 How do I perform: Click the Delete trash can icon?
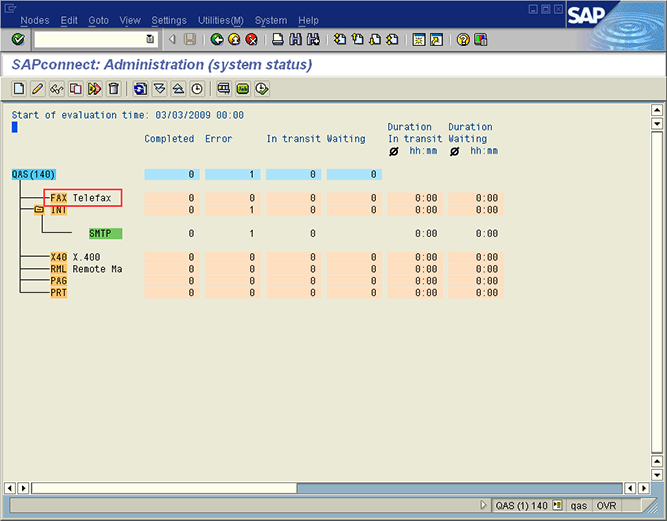click(x=114, y=89)
